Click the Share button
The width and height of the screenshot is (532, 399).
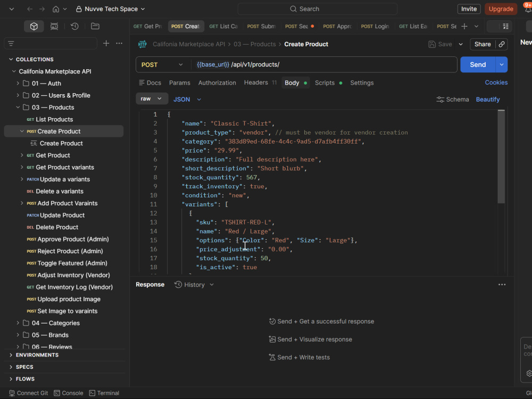tap(483, 44)
